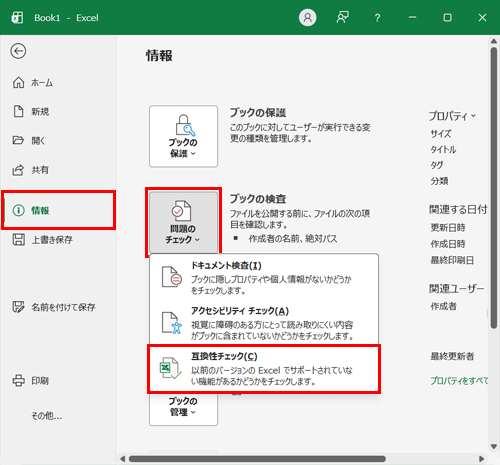The width and height of the screenshot is (500, 465).
Task: Click 作成者の名前、絶対パス list item
Action: click(293, 239)
